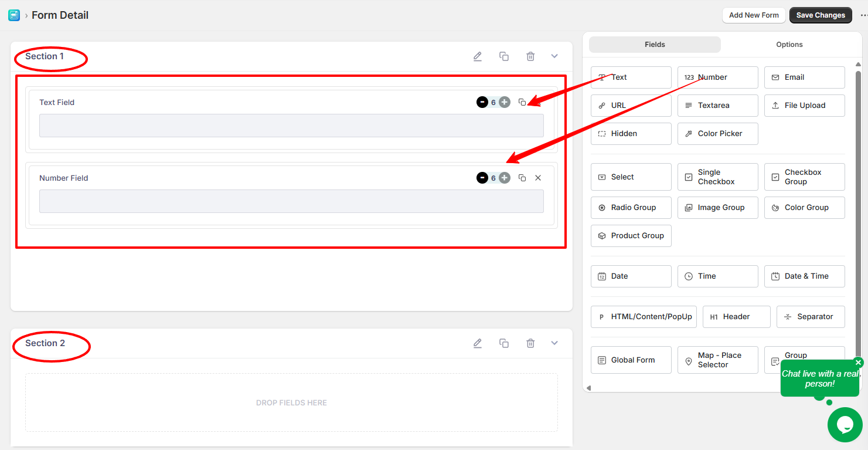Click the Add New Form button
The height and width of the screenshot is (450, 868).
coord(754,15)
